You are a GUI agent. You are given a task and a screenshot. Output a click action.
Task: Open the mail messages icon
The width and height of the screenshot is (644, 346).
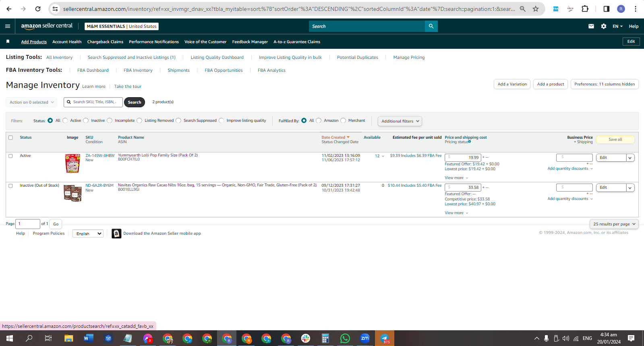point(591,26)
